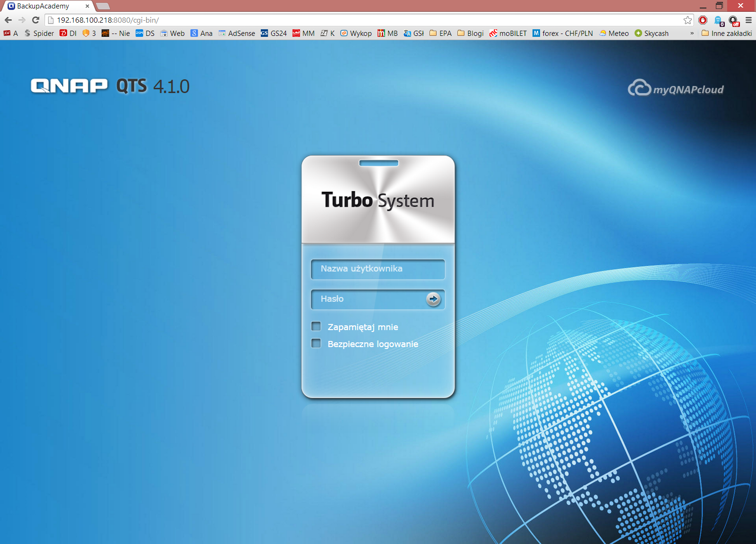Click the red stop-hand extension icon
This screenshot has height=544, width=756.
703,20
